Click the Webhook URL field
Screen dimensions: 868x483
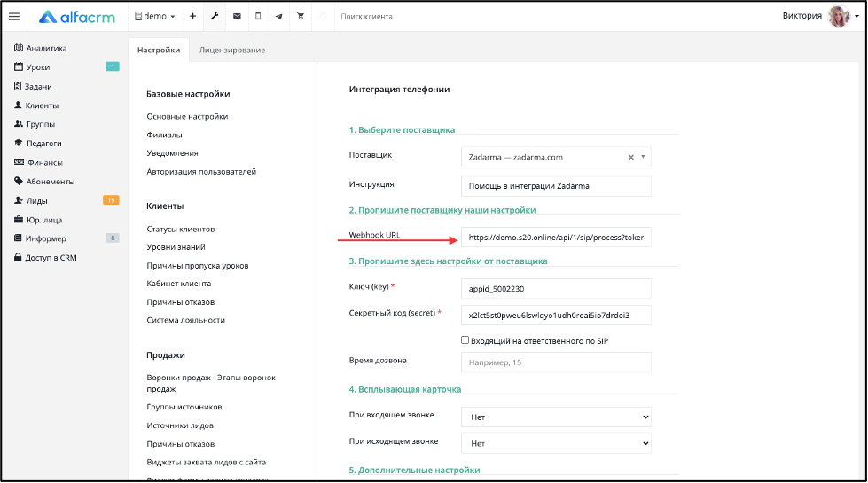point(556,238)
